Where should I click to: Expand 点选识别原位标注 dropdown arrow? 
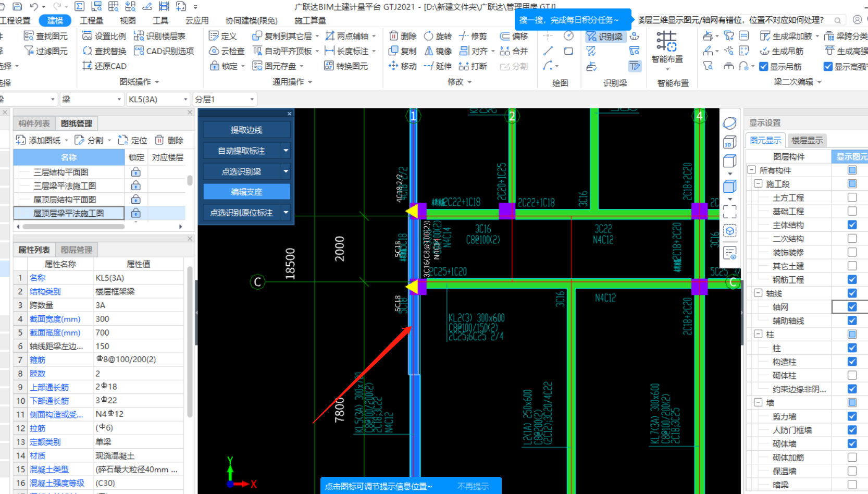coord(286,212)
